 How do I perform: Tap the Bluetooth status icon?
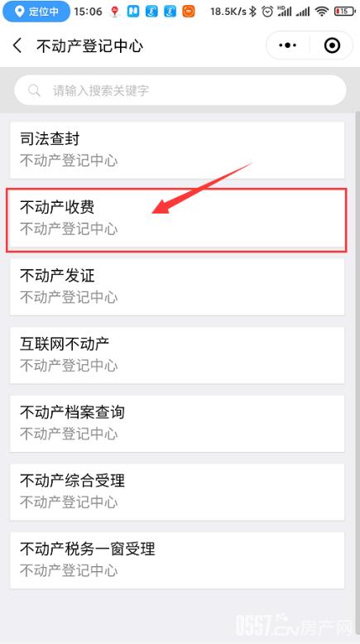pyautogui.click(x=253, y=12)
